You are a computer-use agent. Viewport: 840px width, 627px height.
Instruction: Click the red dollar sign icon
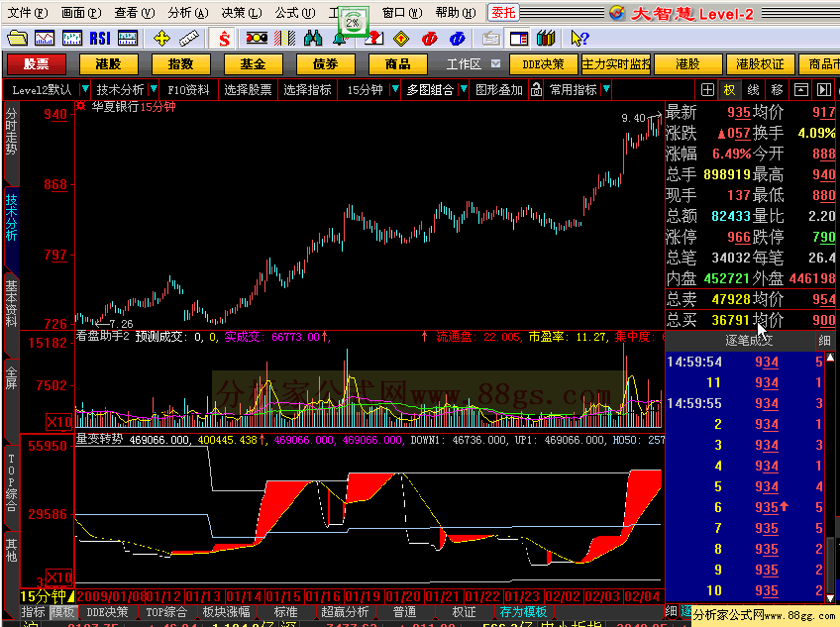pos(225,38)
